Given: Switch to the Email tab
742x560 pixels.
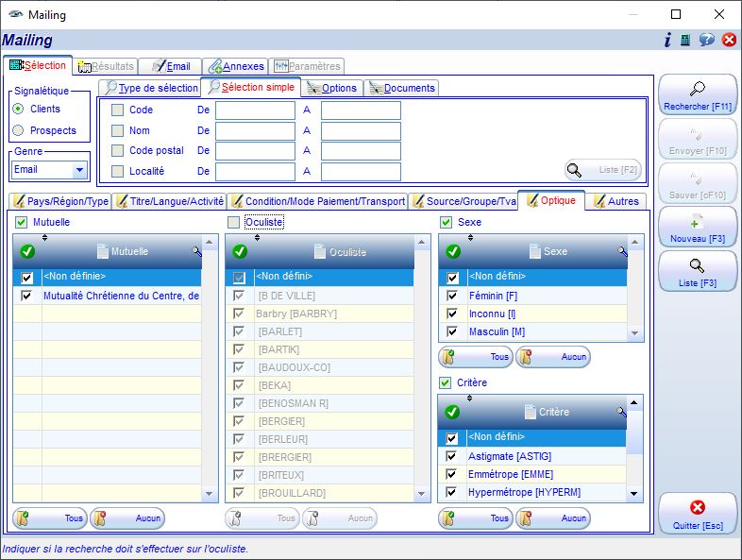Looking at the screenshot, I should pos(171,66).
